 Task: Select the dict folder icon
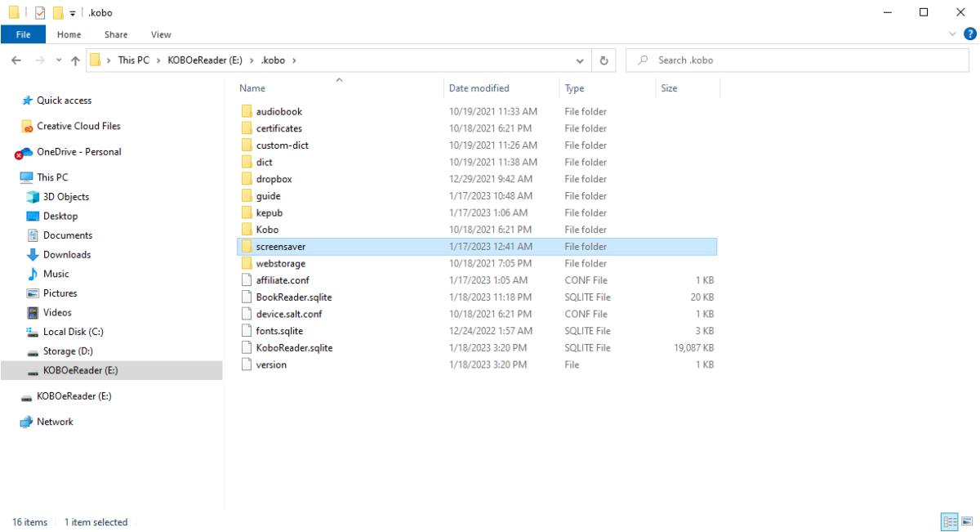coord(247,162)
